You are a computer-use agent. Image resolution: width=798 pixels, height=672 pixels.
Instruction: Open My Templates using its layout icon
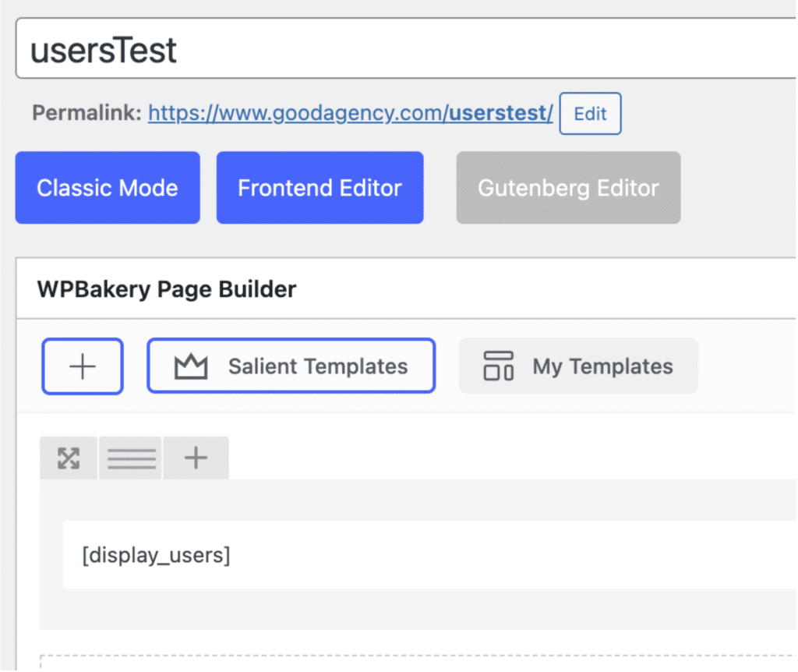tap(500, 365)
